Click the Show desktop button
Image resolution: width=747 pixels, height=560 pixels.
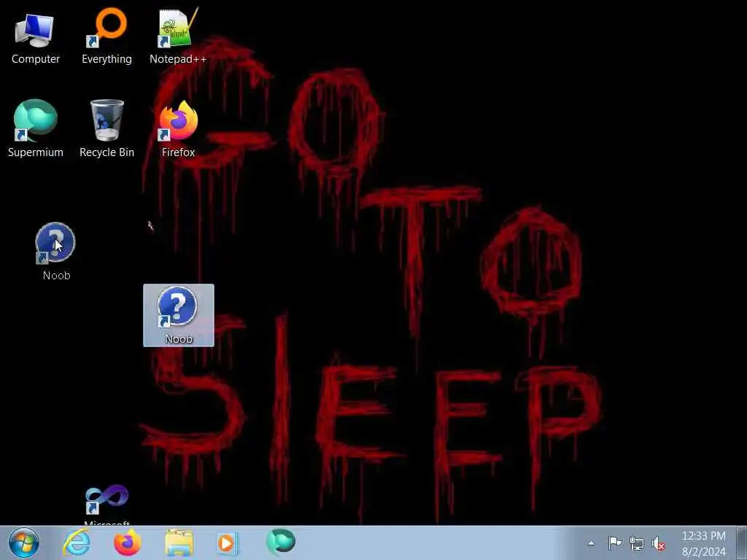tap(742, 542)
